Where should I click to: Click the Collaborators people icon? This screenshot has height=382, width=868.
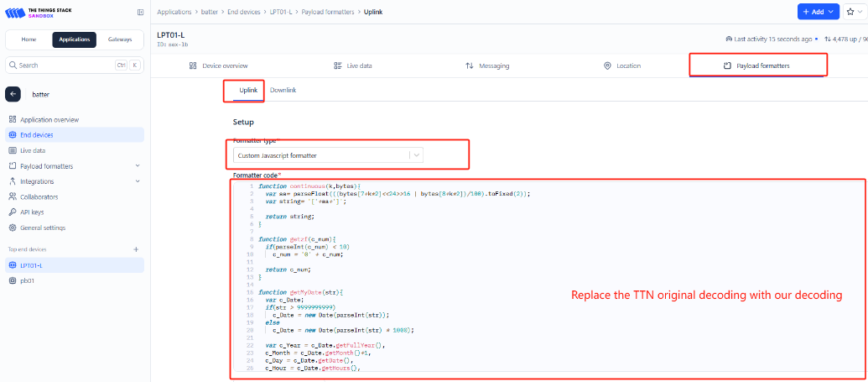coord(13,196)
